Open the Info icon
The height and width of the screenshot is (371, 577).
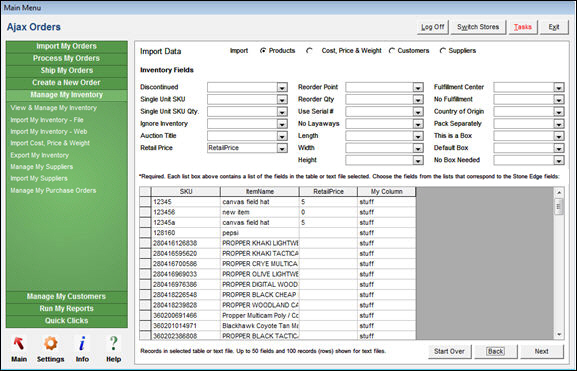coord(82,343)
